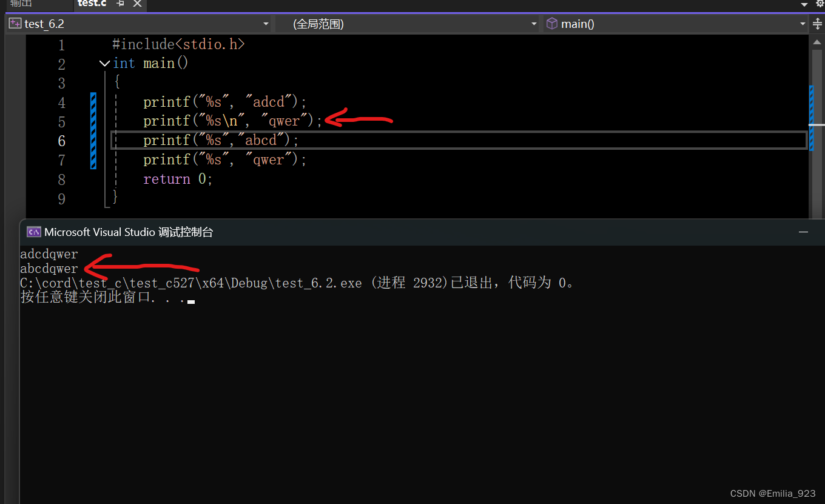Click the #include<stdio.h> line
This screenshot has height=504, width=825.
pyautogui.click(x=178, y=44)
